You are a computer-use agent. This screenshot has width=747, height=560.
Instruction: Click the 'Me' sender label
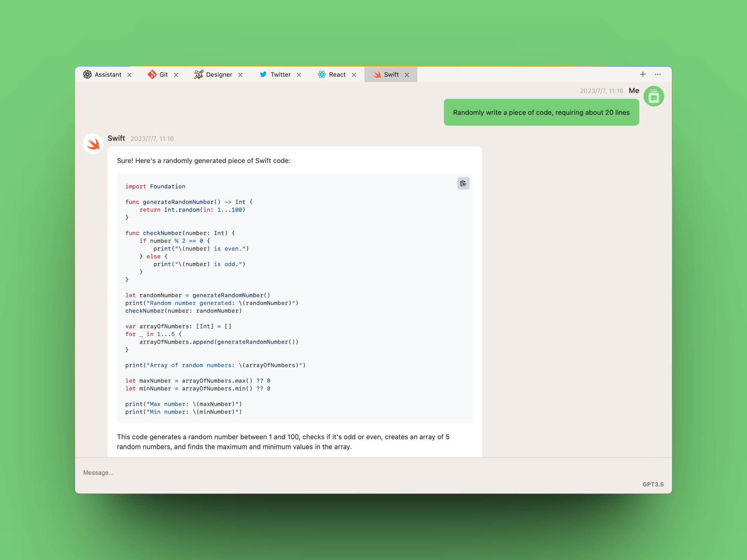(634, 91)
